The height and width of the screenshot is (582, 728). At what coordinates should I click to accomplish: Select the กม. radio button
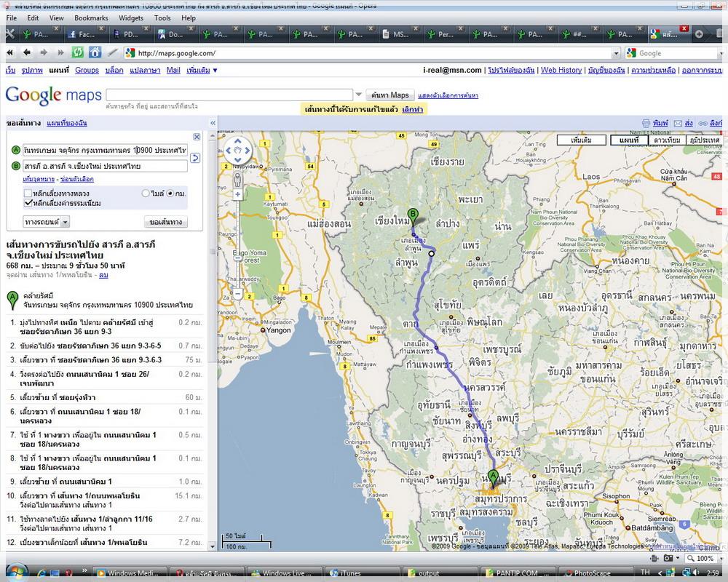[x=170, y=193]
